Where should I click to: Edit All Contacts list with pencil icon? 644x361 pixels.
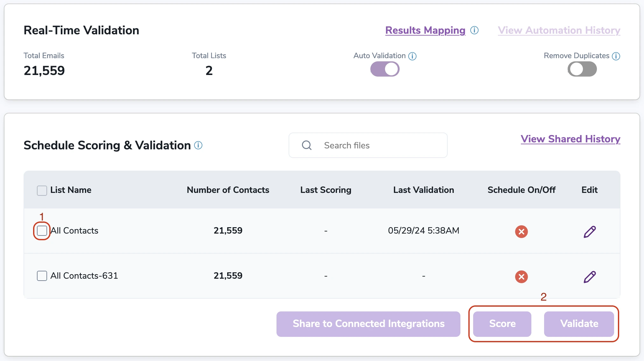590,232
